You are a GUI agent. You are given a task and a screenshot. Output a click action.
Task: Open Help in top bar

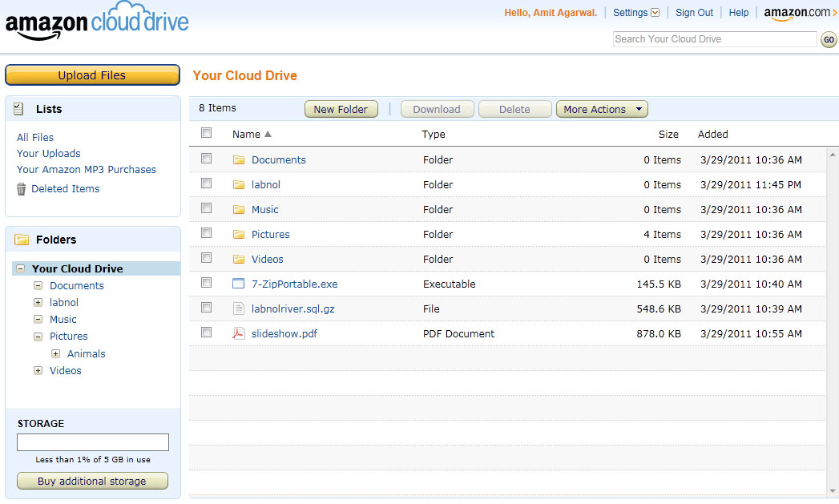click(x=738, y=13)
